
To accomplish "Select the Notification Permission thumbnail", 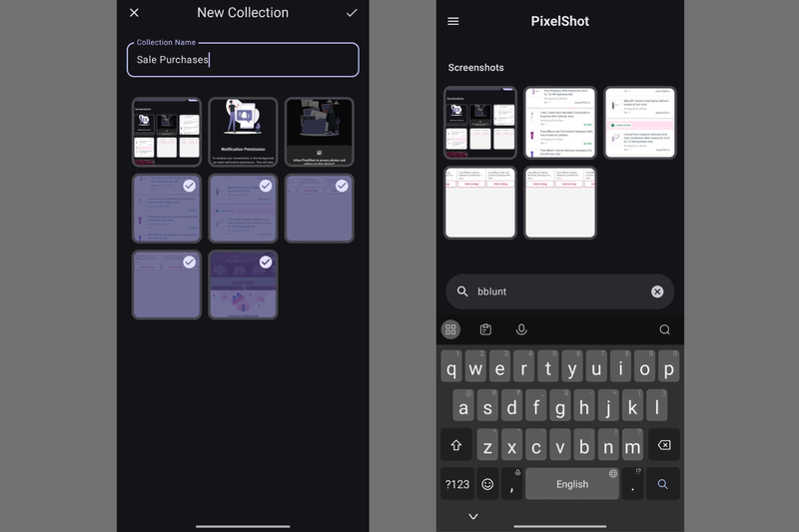I will tap(243, 132).
